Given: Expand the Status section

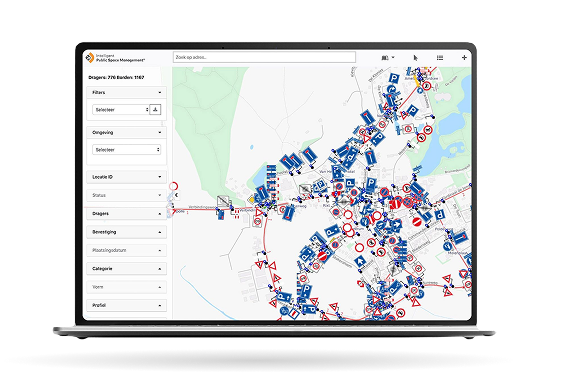Looking at the screenshot, I should [x=126, y=195].
